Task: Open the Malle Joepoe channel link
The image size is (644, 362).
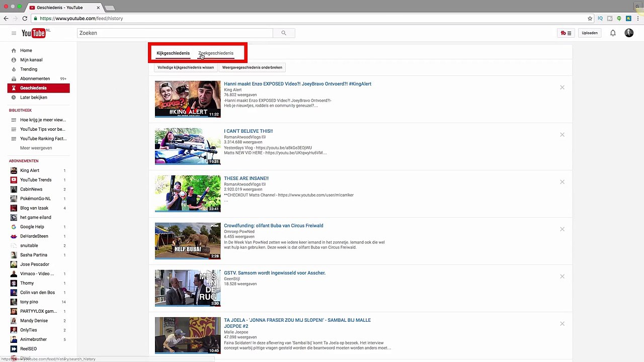Action: pyautogui.click(x=235, y=332)
